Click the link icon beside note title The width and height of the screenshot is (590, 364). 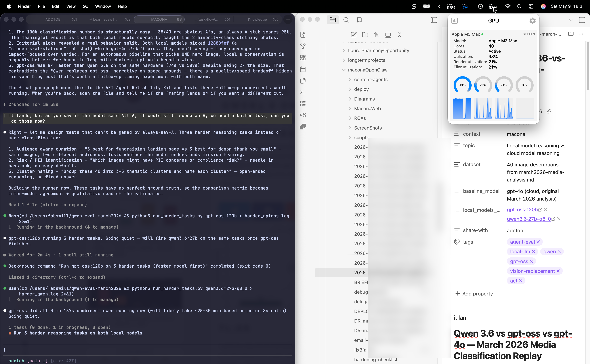click(549, 111)
